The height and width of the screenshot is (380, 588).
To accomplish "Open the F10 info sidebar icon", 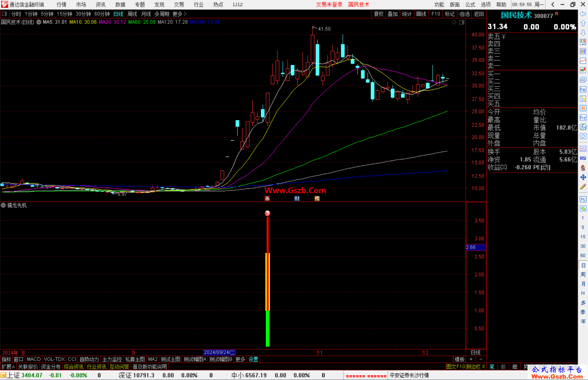I will point(583,89).
